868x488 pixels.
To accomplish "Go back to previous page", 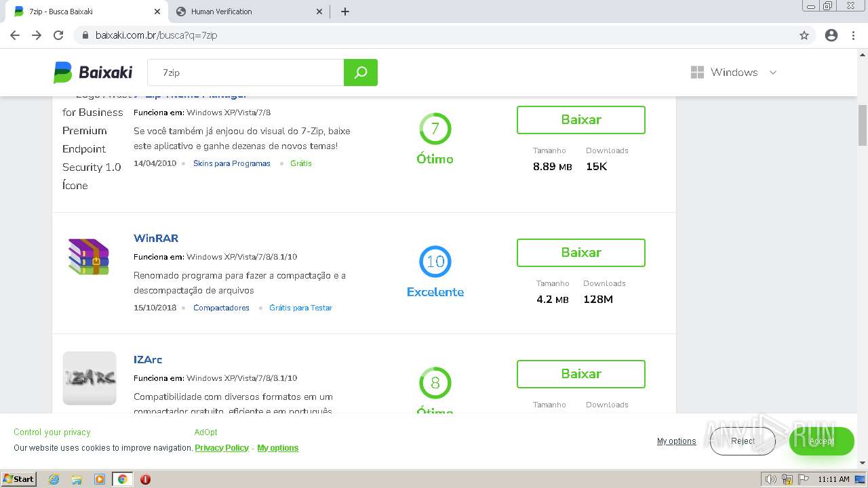I will (15, 35).
